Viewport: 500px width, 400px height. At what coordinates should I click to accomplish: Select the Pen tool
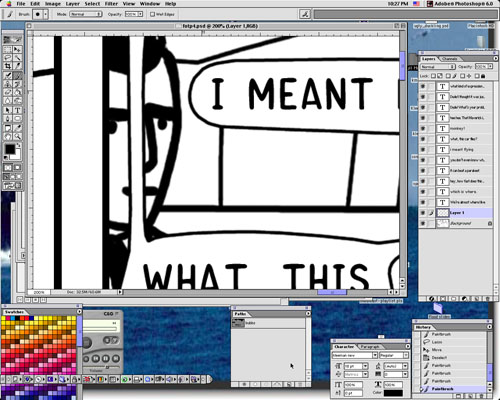(x=8, y=119)
